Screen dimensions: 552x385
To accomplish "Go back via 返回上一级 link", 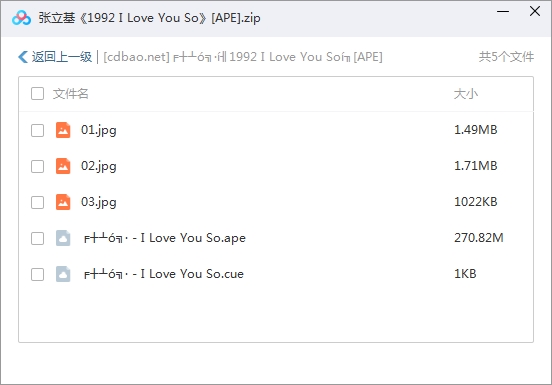I will pos(62,57).
